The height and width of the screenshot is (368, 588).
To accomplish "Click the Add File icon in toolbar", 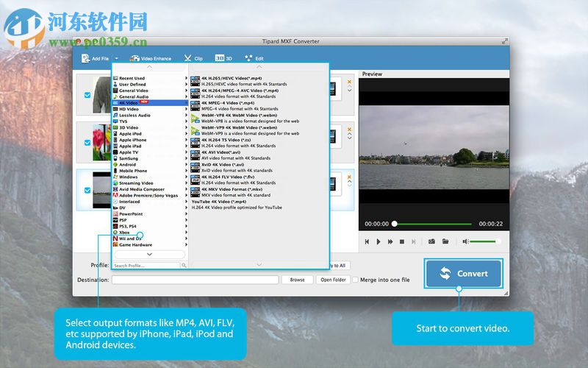I will coord(85,58).
